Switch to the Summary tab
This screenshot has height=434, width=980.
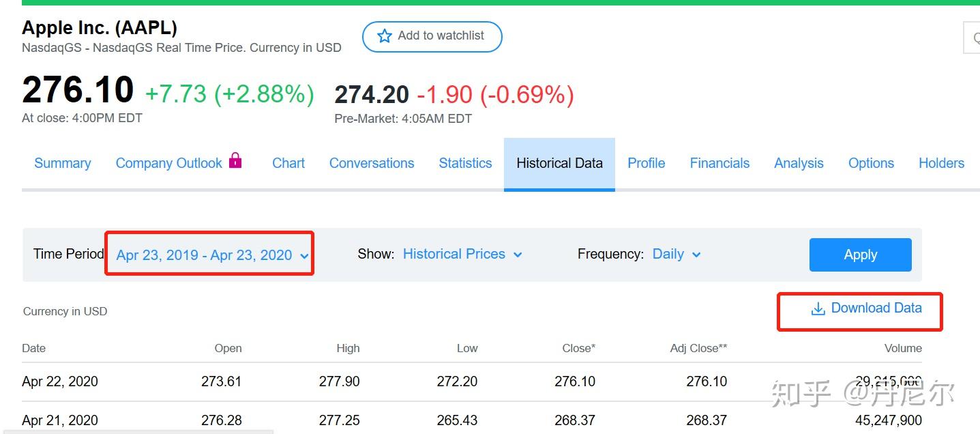62,163
